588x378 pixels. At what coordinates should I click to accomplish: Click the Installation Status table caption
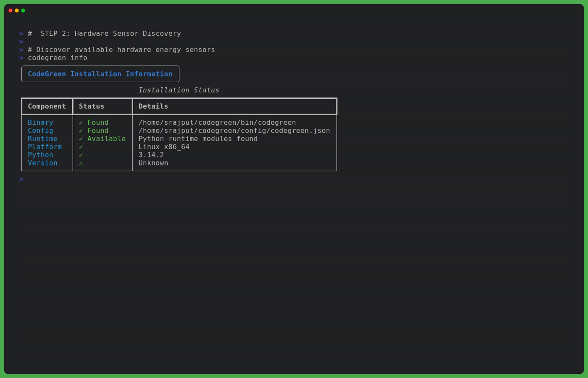(x=178, y=90)
